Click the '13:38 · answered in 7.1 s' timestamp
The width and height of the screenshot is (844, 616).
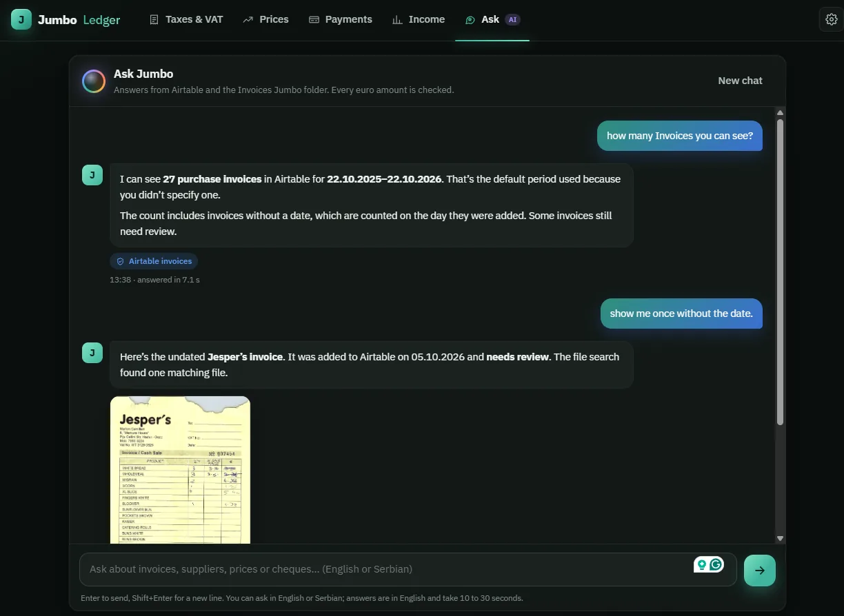(154, 280)
